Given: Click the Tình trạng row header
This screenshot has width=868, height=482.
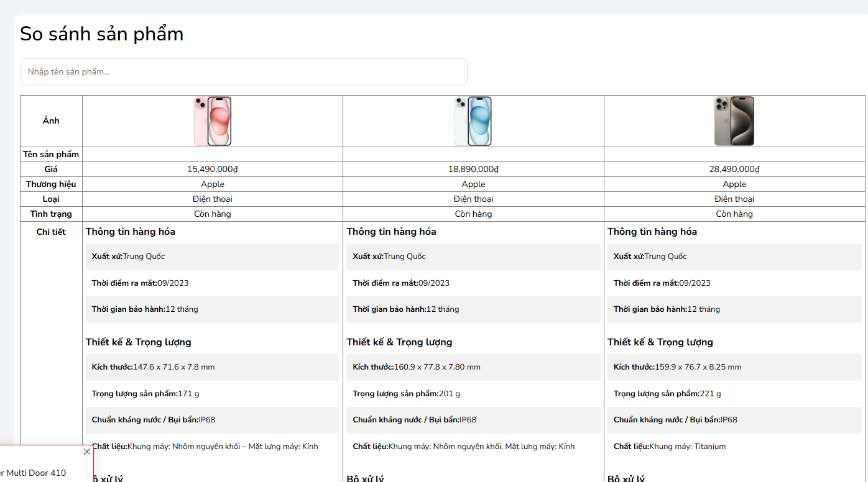Looking at the screenshot, I should pyautogui.click(x=51, y=214).
